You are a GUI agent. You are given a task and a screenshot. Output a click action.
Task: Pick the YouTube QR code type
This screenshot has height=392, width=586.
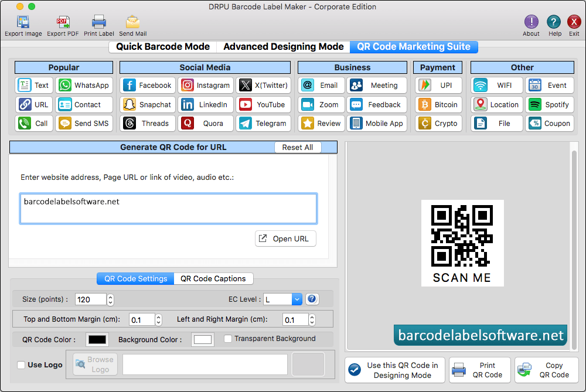(264, 105)
